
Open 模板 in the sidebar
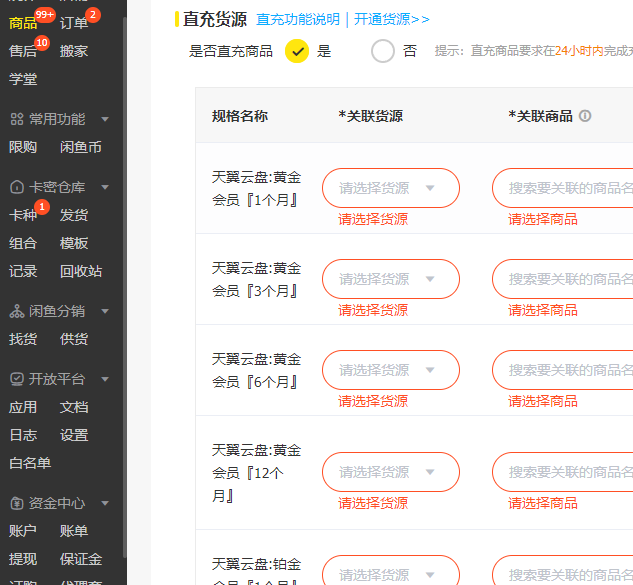(x=74, y=243)
